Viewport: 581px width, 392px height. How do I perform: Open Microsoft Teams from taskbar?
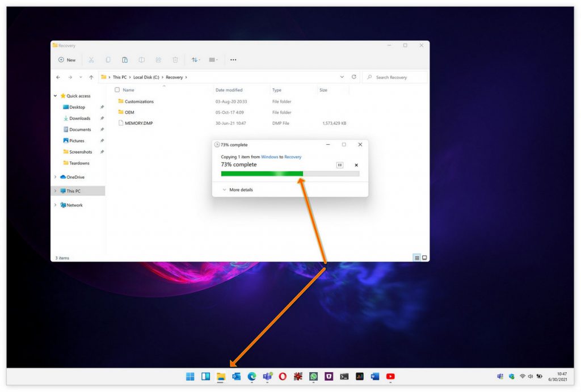tap(268, 377)
